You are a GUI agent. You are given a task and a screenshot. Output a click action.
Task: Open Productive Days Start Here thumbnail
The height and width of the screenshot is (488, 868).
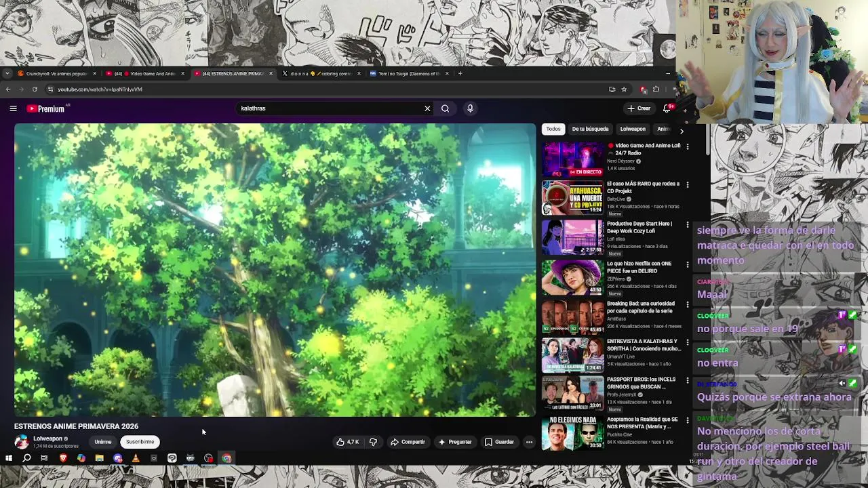[572, 237]
